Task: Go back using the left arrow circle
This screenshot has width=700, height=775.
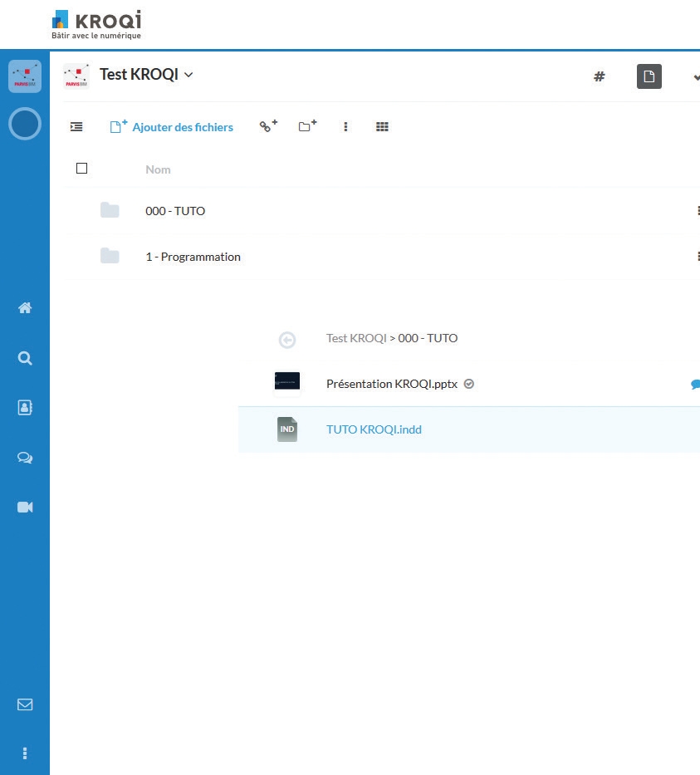Action: click(286, 339)
